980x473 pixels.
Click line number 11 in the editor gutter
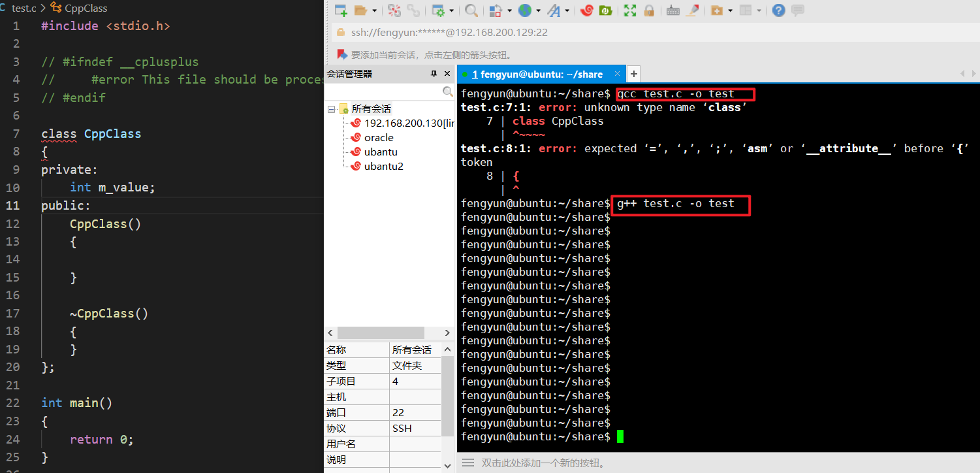(x=13, y=206)
